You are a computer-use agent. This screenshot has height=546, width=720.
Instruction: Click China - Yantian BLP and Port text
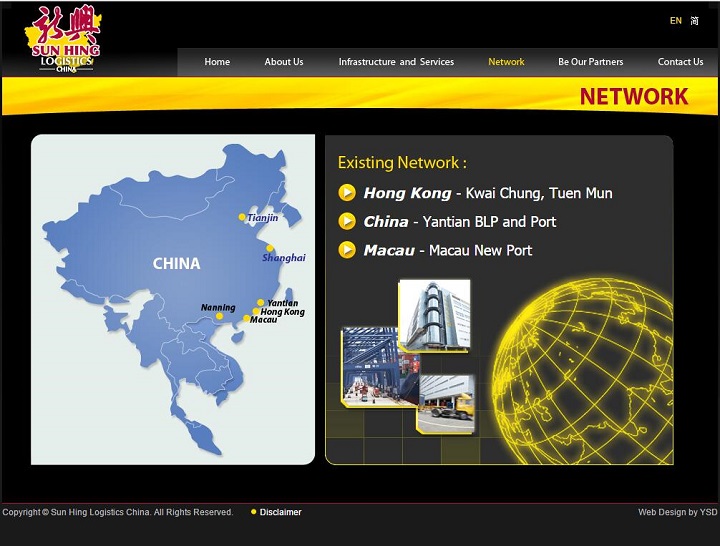click(x=460, y=222)
